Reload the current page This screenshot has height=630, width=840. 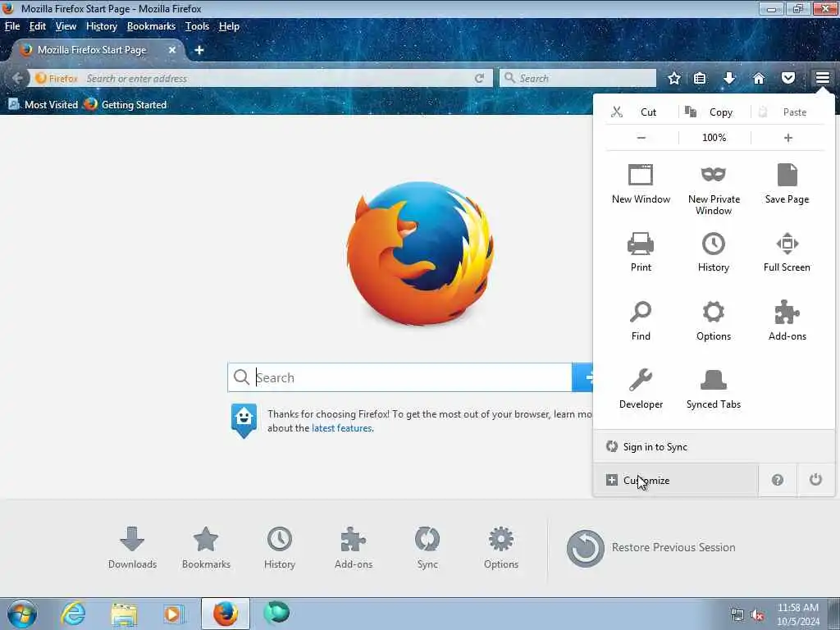pyautogui.click(x=479, y=78)
